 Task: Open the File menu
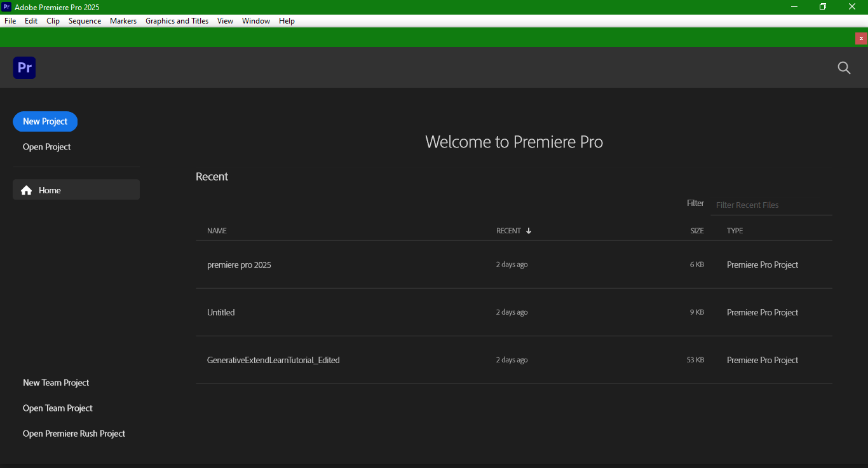coord(10,21)
